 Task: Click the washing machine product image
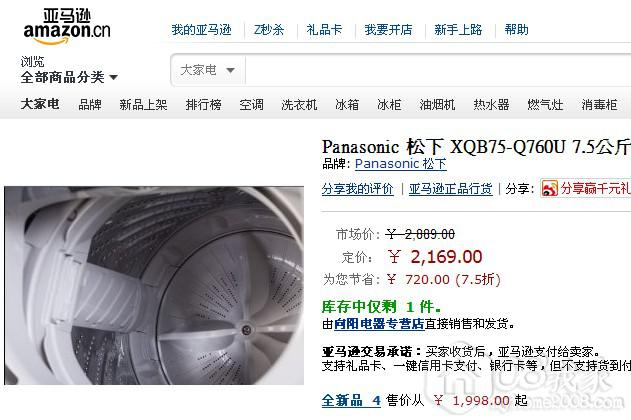[x=154, y=285]
